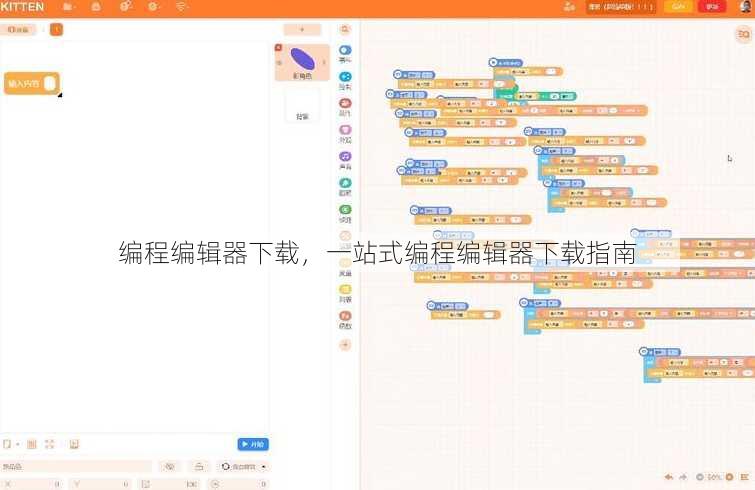Select the background thumbnail
Image resolution: width=755 pixels, height=490 pixels.
tap(302, 105)
